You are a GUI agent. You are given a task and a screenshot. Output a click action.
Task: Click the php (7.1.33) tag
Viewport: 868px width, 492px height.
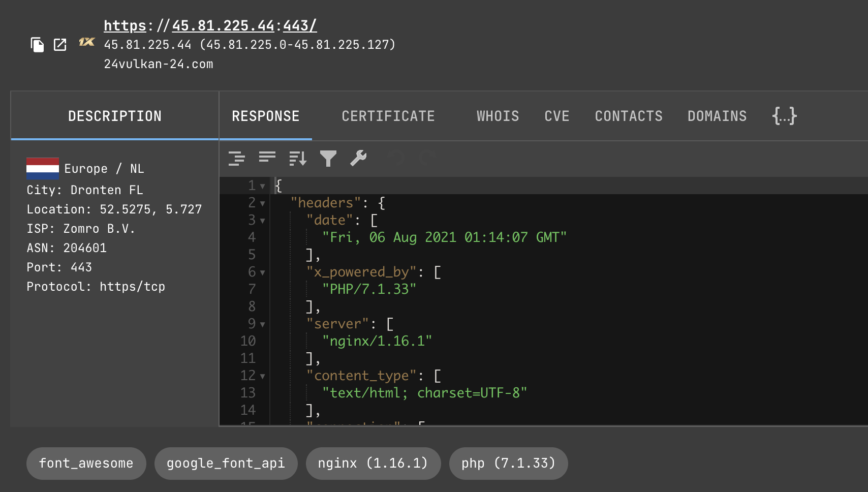pos(508,463)
